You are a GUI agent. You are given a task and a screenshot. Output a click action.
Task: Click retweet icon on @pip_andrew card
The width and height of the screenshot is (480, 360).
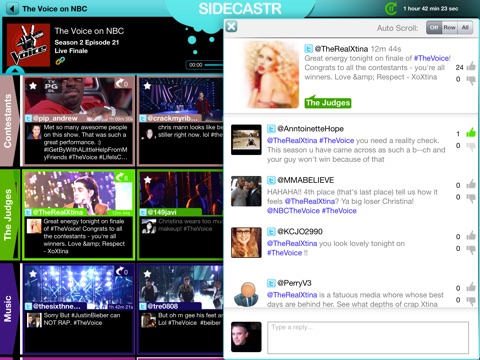(x=122, y=83)
